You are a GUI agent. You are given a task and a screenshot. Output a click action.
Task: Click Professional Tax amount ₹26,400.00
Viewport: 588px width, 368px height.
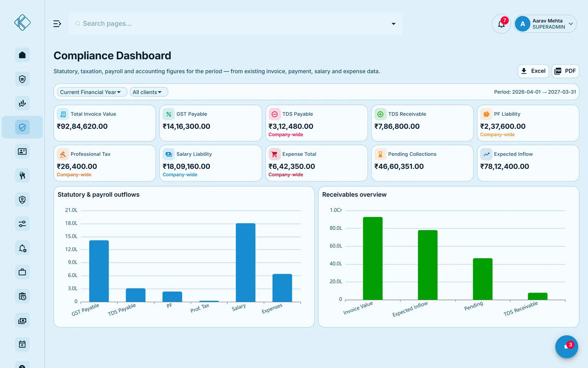pos(77,166)
